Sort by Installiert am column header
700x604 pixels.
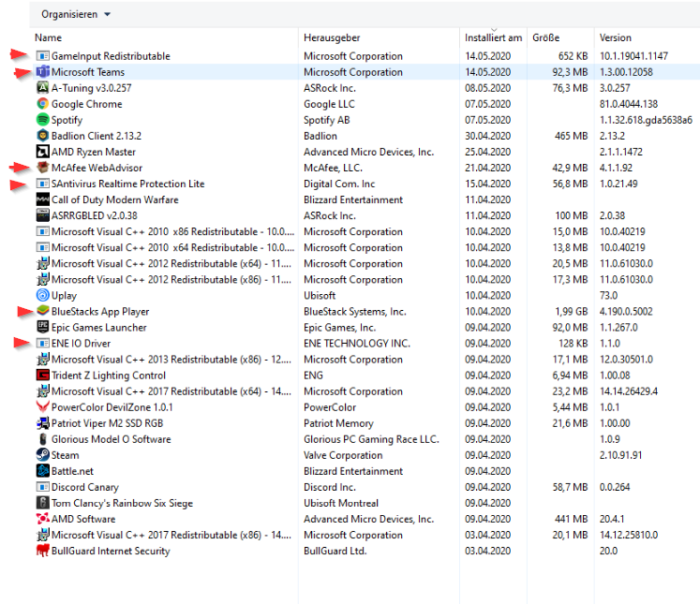click(x=493, y=37)
